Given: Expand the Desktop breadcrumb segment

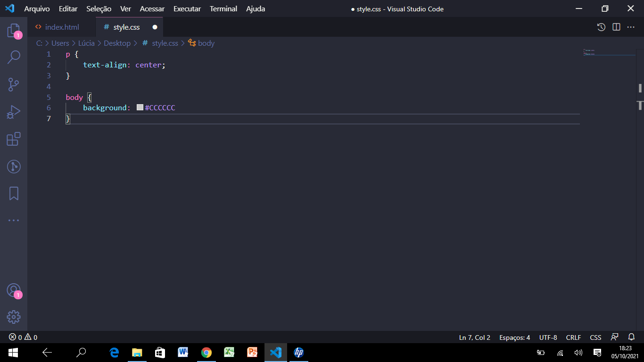Looking at the screenshot, I should point(117,43).
